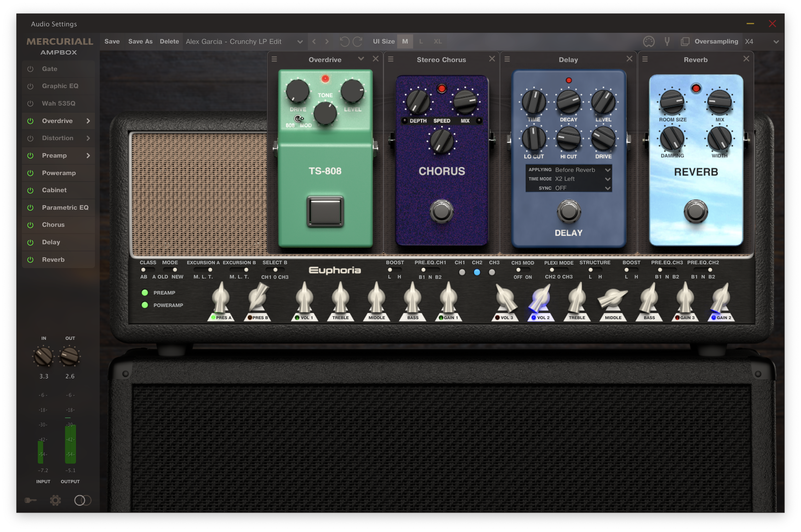Select the Delay module in sidebar

[58, 242]
